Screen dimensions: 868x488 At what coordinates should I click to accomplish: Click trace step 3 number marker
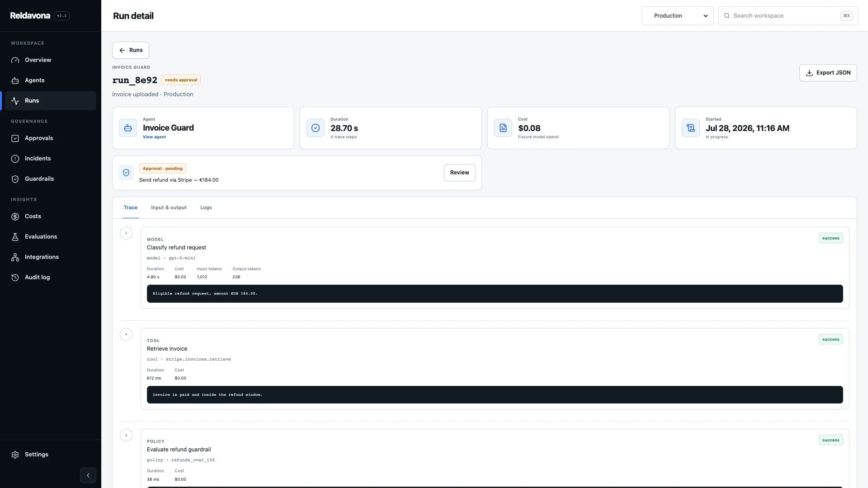pos(126,435)
